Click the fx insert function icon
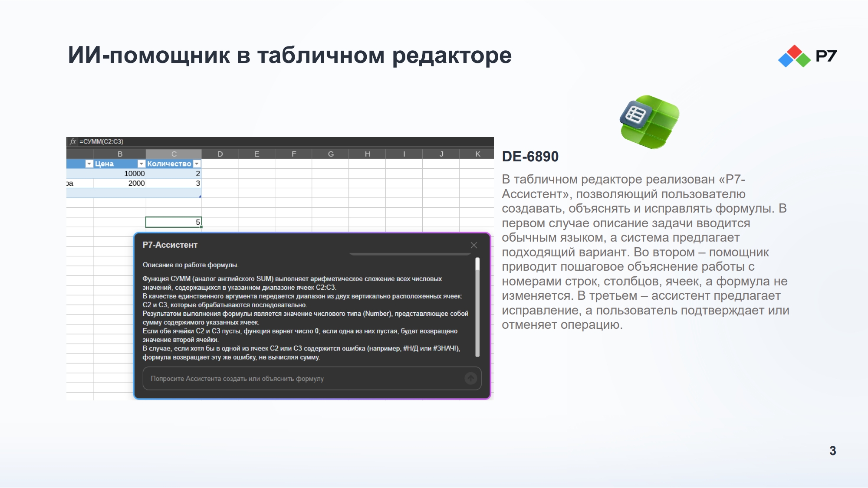The image size is (868, 488). [x=73, y=141]
